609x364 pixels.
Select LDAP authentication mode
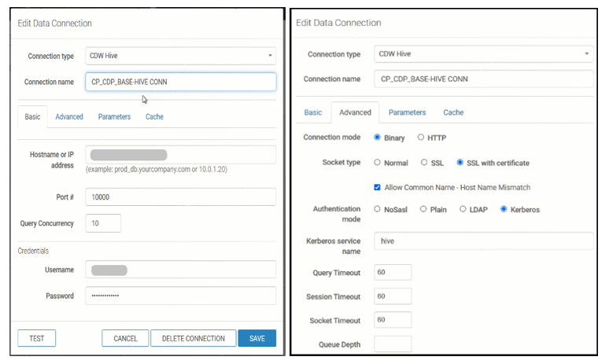click(x=463, y=209)
